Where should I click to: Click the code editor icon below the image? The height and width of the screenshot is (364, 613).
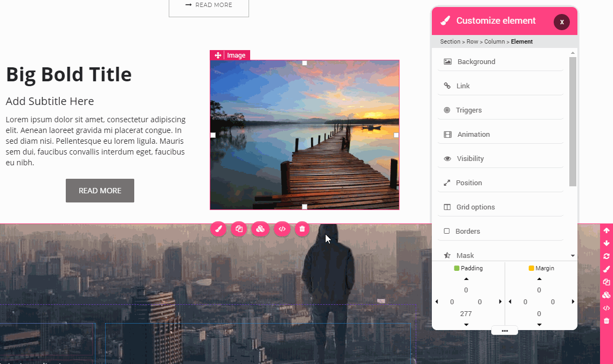[282, 229]
